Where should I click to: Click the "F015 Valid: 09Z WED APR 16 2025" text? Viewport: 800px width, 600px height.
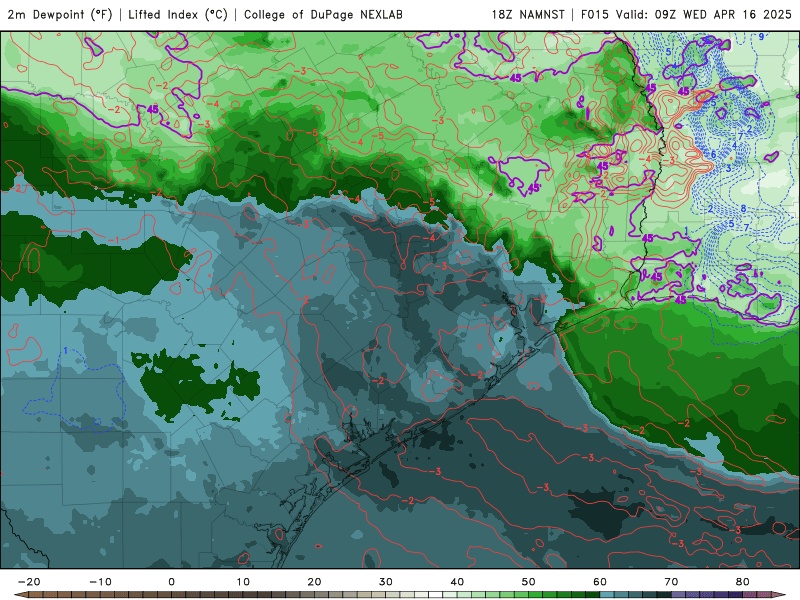(686, 15)
